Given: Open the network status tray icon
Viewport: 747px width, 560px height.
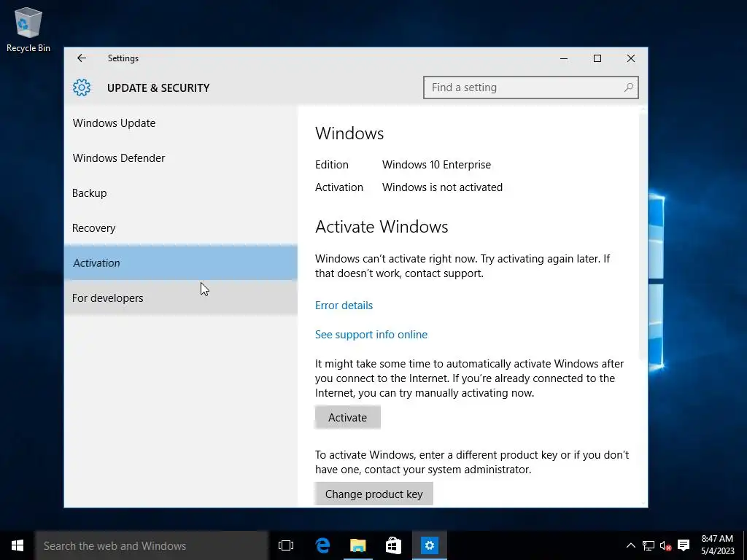Looking at the screenshot, I should (648, 545).
